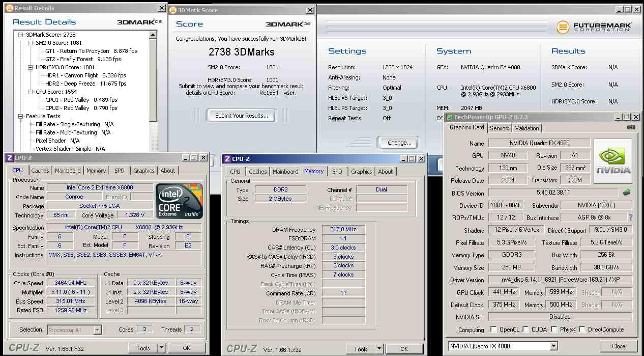644x356 pixels.
Task: Click the CPU-Z Memory window title icon
Action: (227, 158)
